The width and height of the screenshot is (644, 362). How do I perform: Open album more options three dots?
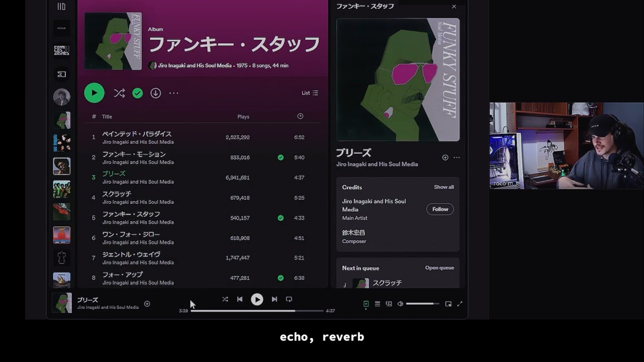click(174, 93)
